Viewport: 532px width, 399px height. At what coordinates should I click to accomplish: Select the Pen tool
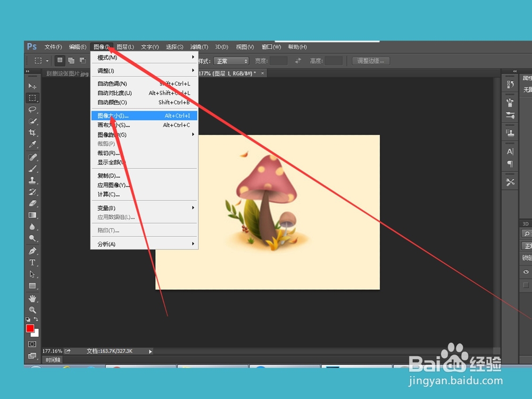click(32, 251)
